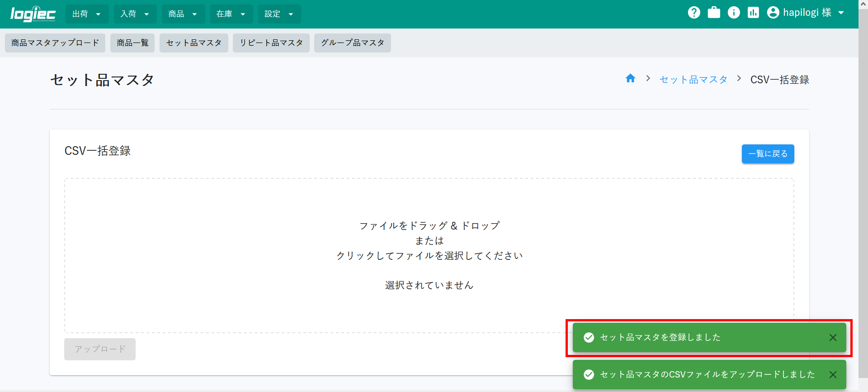Open the 入荷 dropdown menu
Screen dimensions: 868x392
click(x=135, y=14)
